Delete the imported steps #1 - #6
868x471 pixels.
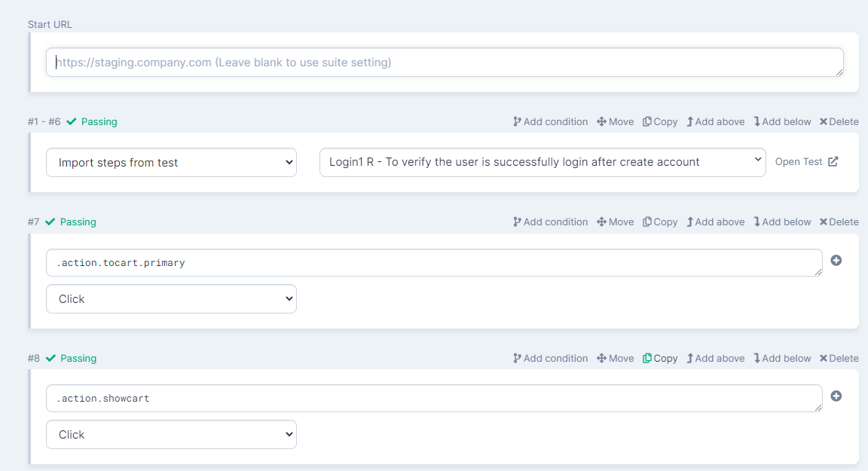click(x=839, y=122)
